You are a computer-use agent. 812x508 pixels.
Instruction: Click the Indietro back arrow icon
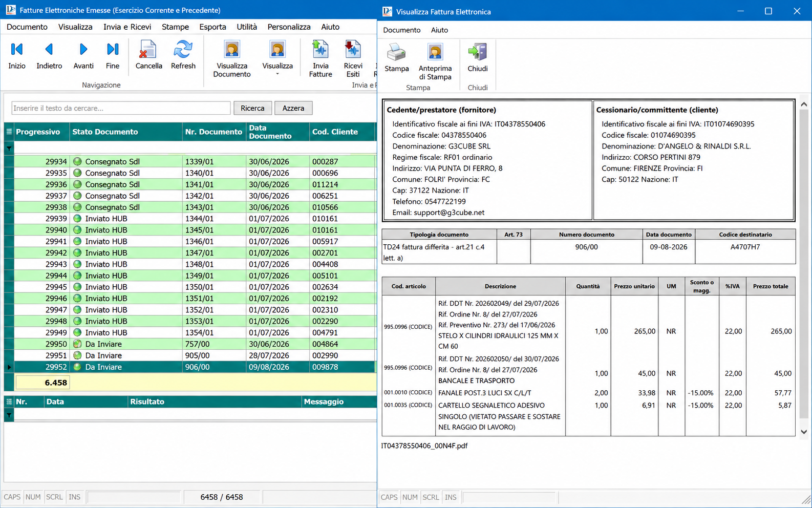[49, 49]
